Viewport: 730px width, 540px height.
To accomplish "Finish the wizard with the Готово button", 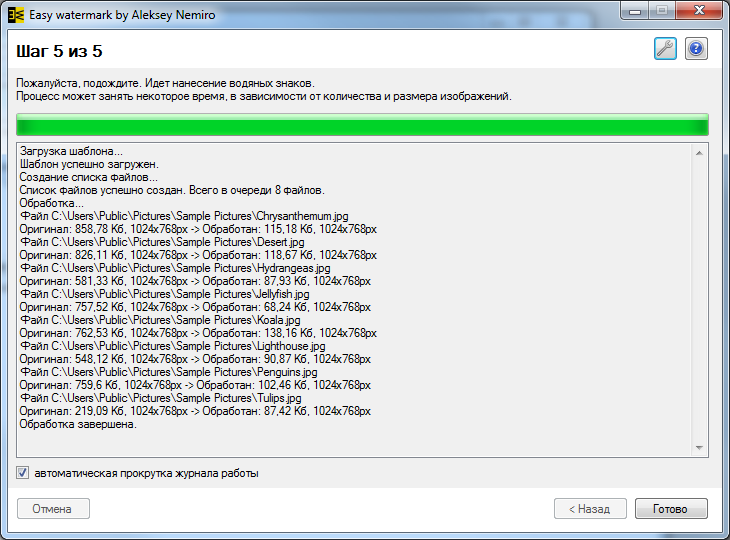I will click(671, 509).
